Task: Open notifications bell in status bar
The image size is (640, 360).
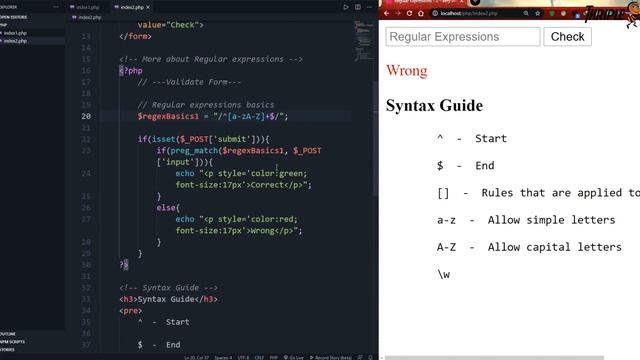Action: click(x=371, y=358)
